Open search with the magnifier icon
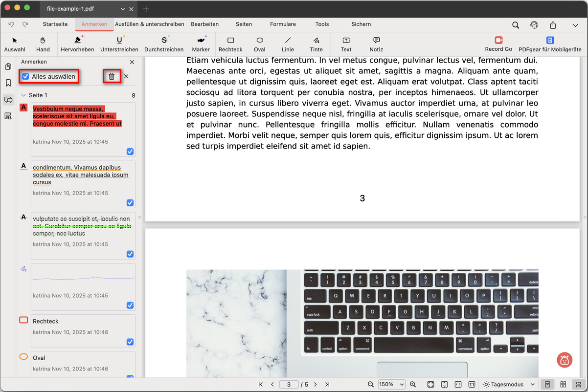 (516, 25)
